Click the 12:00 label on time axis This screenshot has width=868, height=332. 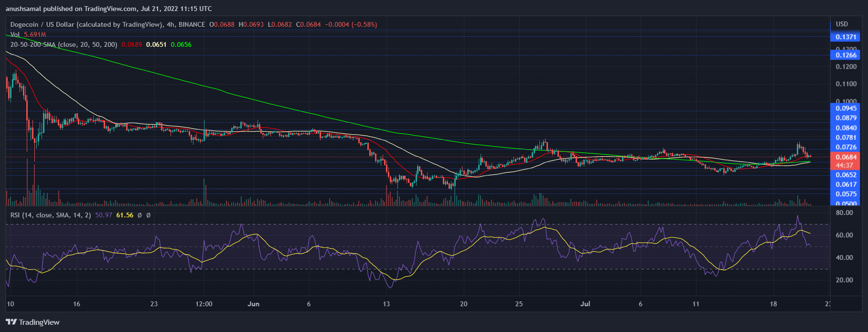tap(204, 304)
